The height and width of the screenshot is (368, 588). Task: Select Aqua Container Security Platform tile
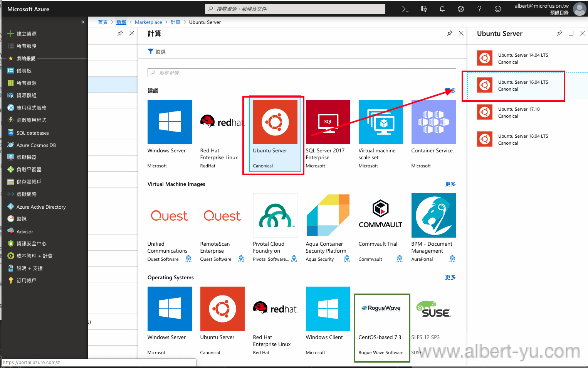328,228
